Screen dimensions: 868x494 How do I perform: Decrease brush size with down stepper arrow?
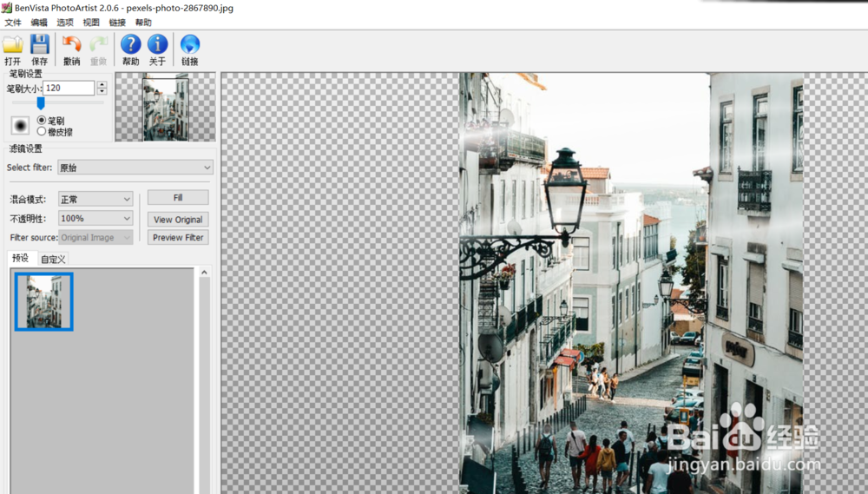click(x=102, y=91)
